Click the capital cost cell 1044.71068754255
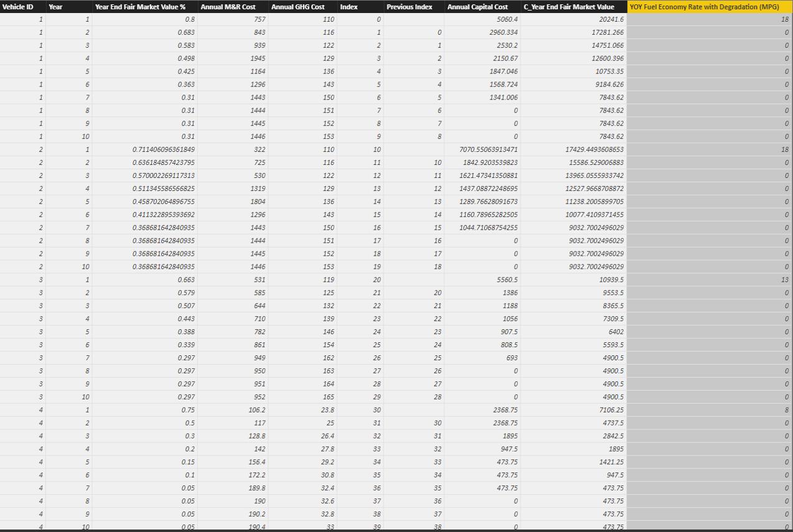The image size is (793, 532). coord(482,228)
